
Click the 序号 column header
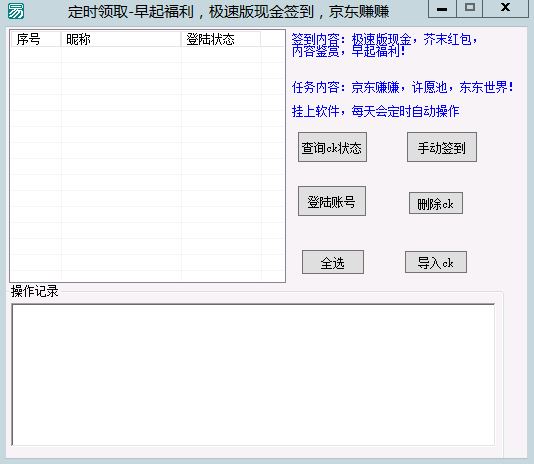tap(36, 39)
